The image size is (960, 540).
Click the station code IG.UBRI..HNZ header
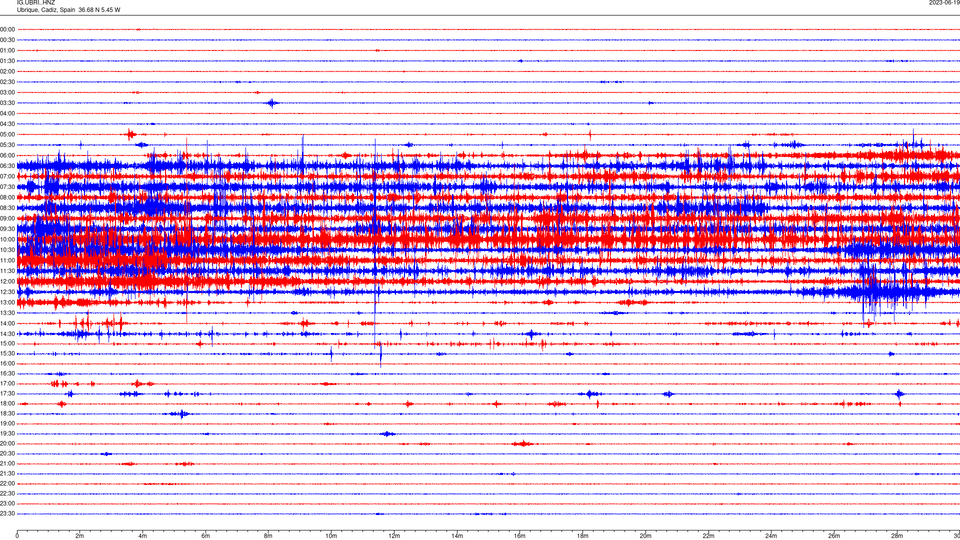pos(36,3)
